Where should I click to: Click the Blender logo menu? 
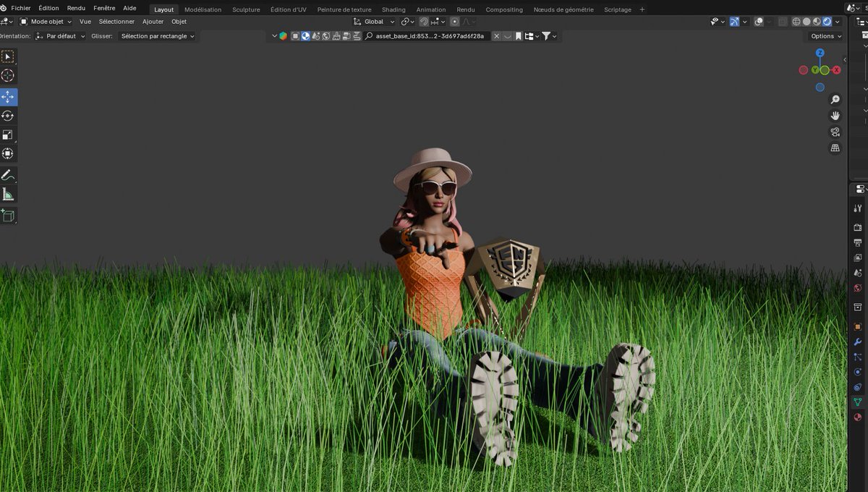(3, 8)
